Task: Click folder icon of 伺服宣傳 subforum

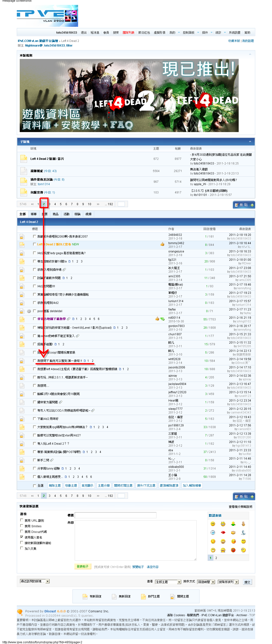Action: pyautogui.click(x=23, y=192)
